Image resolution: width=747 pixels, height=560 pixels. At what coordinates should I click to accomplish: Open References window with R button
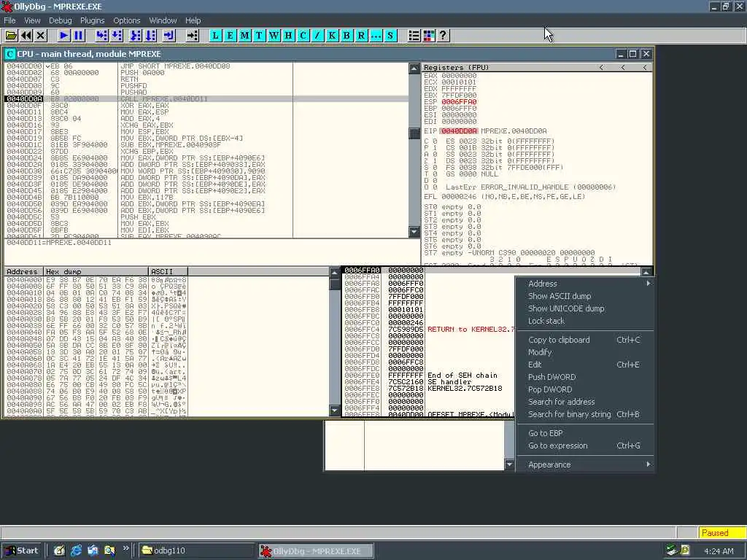point(362,36)
